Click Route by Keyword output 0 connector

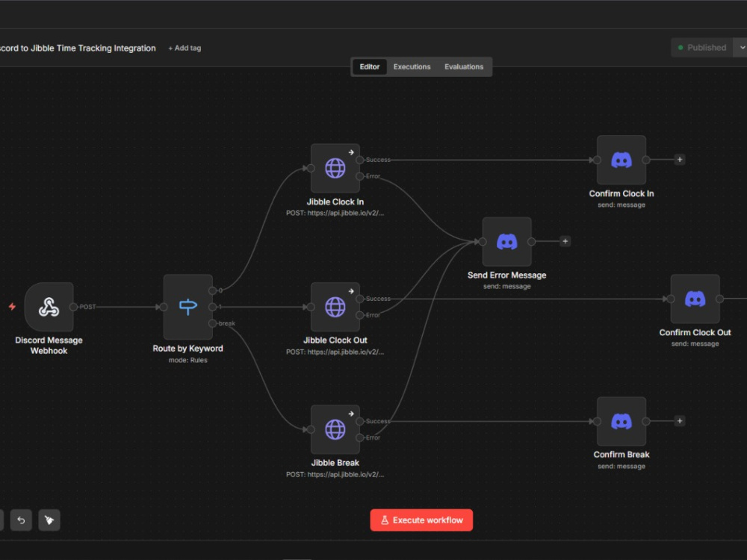[x=212, y=290]
